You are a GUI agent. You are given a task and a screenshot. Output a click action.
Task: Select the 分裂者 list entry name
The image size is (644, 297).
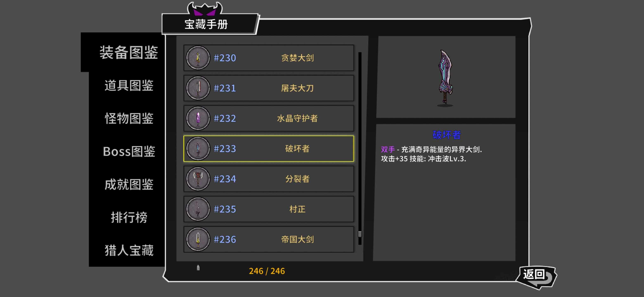tap(297, 179)
